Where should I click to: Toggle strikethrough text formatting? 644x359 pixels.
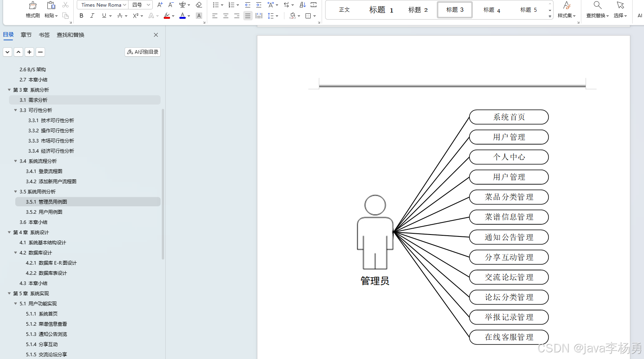[120, 16]
